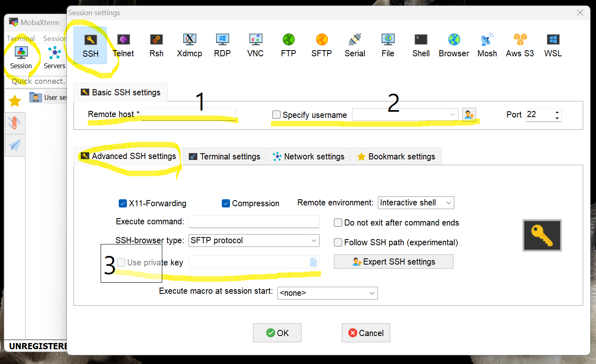Open the Terminal menu in MobaXterm

[x=21, y=38]
